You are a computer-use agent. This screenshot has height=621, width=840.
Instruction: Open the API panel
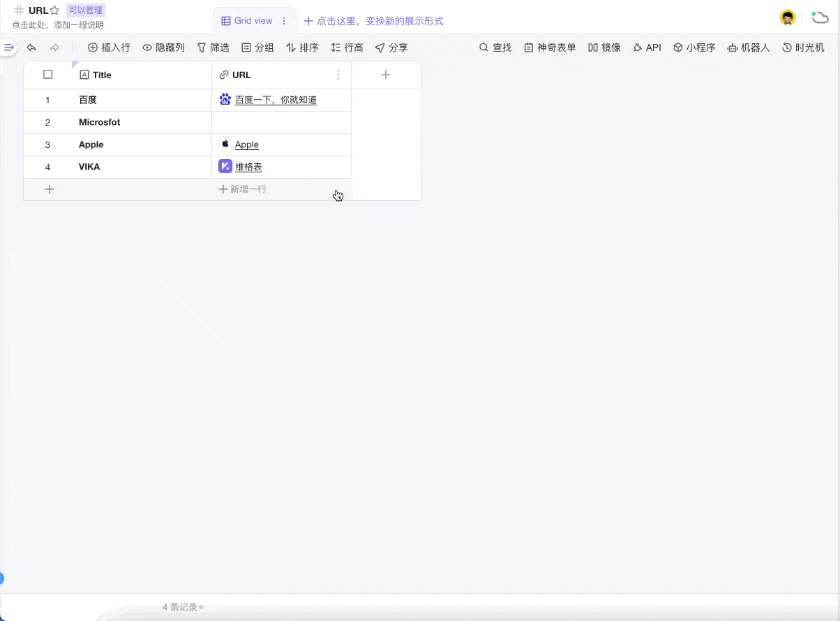[x=647, y=47]
